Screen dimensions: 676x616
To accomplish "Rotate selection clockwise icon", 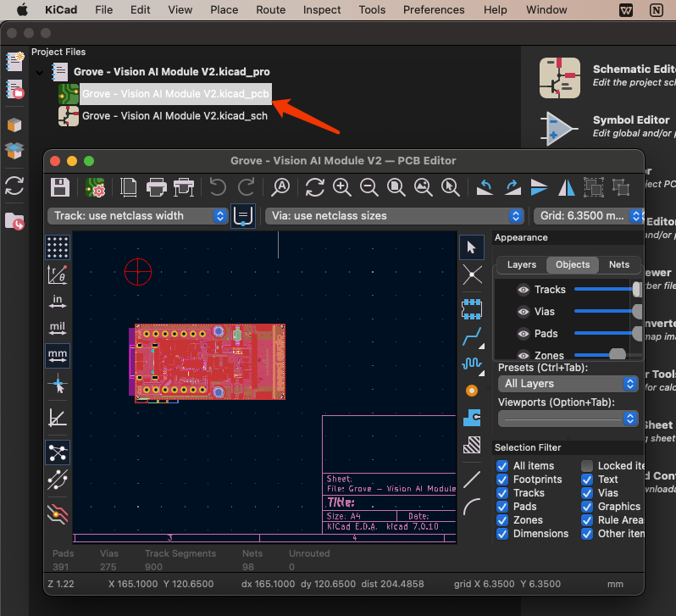I will coord(513,187).
